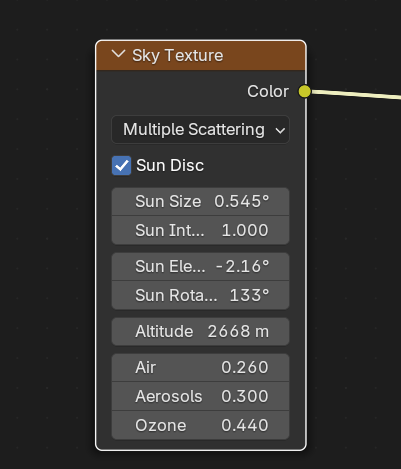Open the Multiple Scattering sky type dropdown

click(x=200, y=130)
